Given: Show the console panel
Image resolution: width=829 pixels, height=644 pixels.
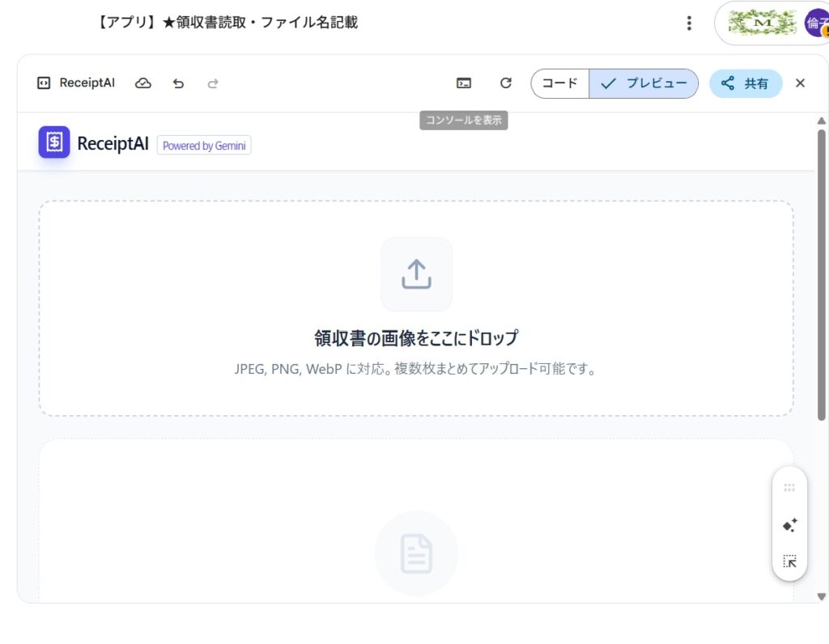Looking at the screenshot, I should coord(464,83).
